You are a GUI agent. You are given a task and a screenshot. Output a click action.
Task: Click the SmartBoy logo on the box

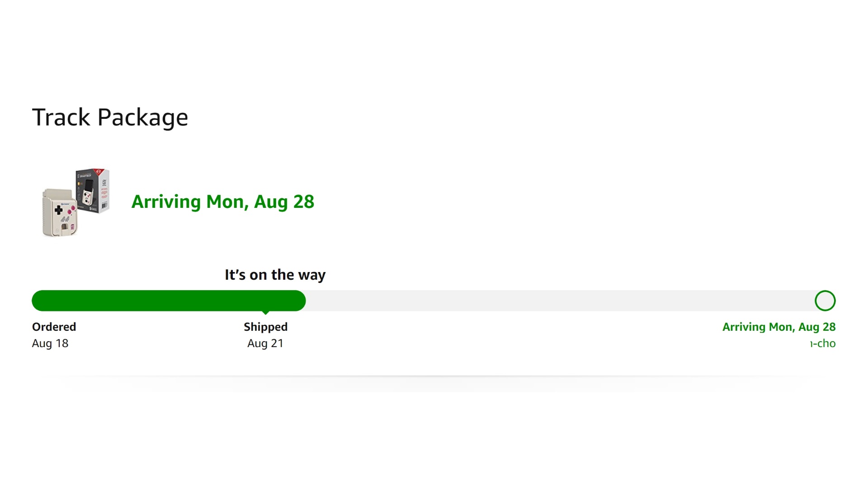(86, 175)
